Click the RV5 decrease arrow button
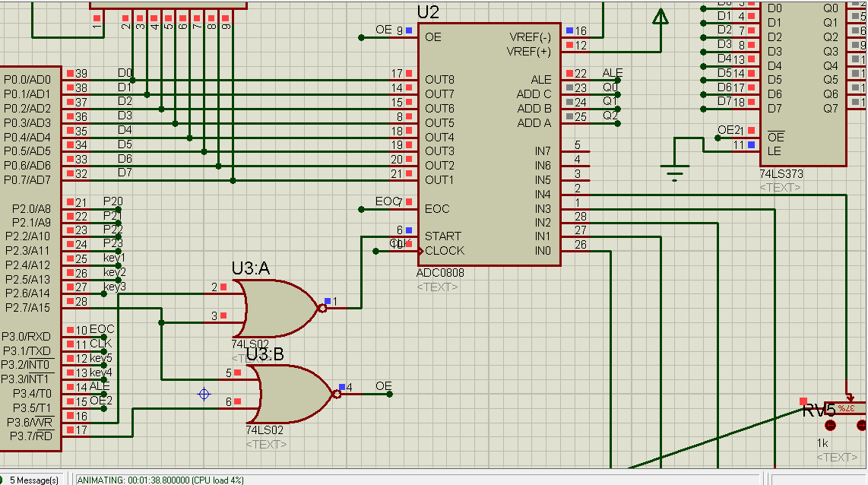868x485 pixels. pos(830,425)
